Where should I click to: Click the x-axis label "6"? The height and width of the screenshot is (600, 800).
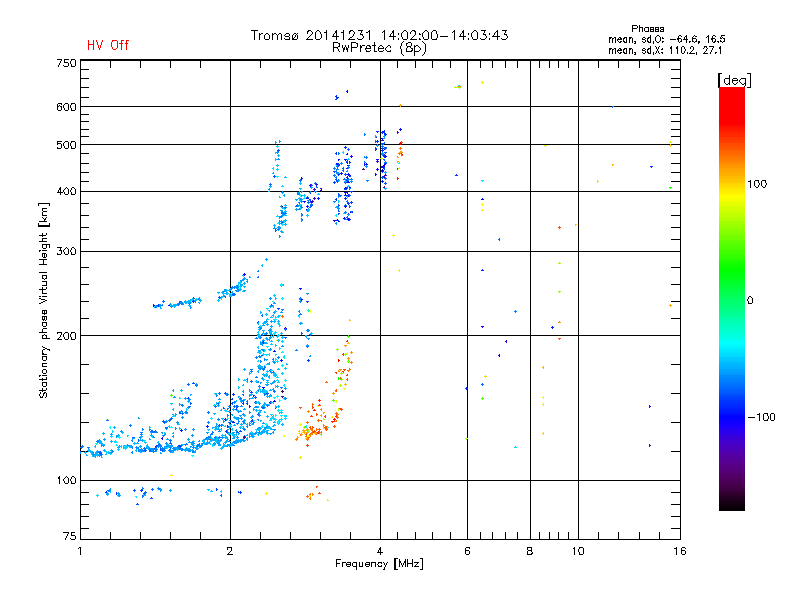pyautogui.click(x=467, y=551)
